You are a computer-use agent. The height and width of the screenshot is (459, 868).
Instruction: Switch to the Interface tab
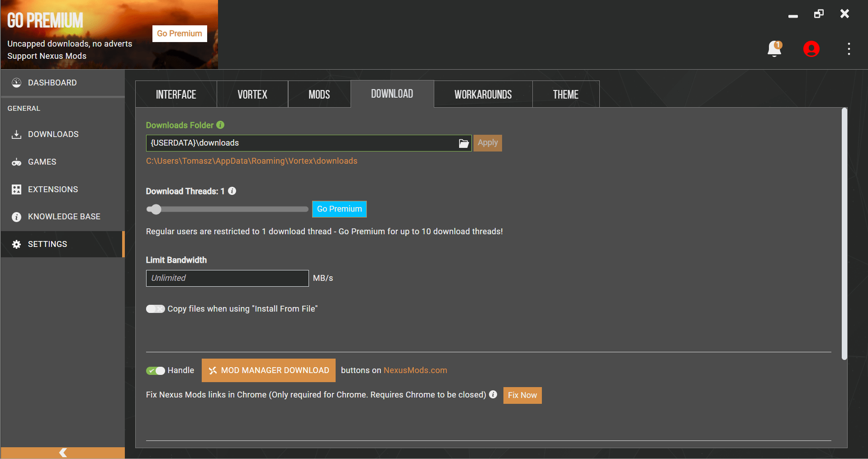176,95
